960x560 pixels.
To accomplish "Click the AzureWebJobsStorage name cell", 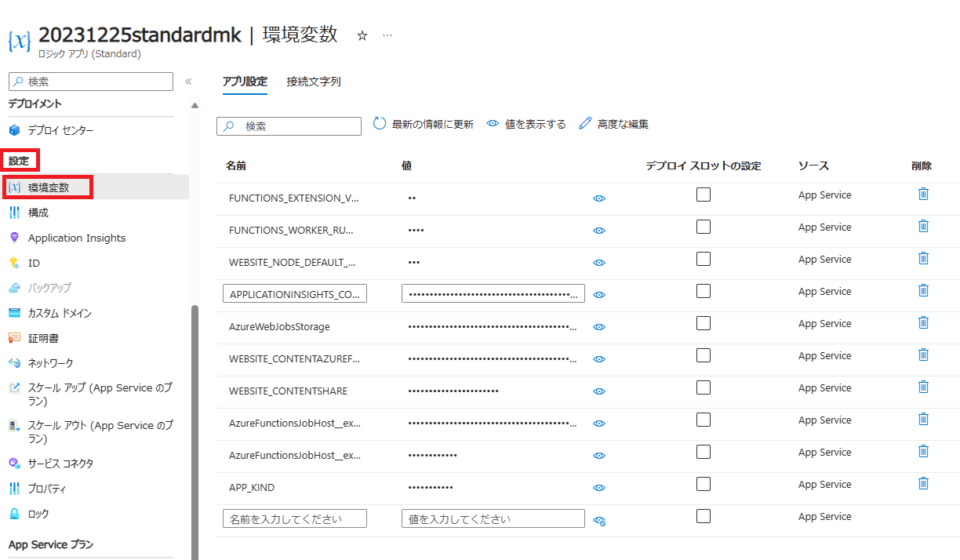I will coord(279,327).
